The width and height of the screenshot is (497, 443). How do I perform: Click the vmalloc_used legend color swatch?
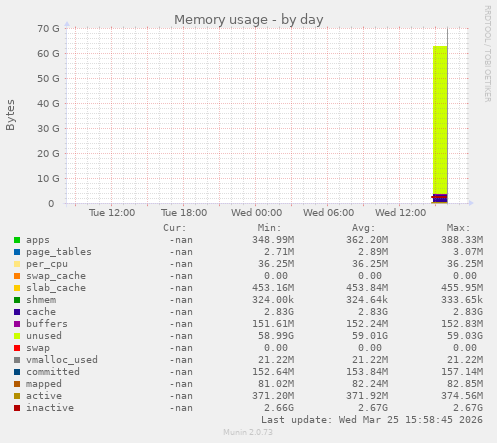pyautogui.click(x=17, y=360)
